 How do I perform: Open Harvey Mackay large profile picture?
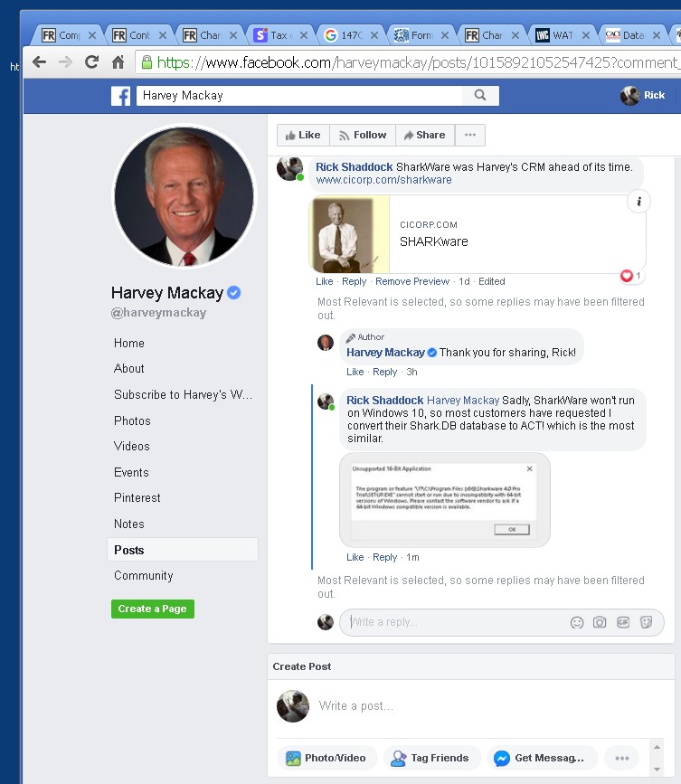pos(184,196)
